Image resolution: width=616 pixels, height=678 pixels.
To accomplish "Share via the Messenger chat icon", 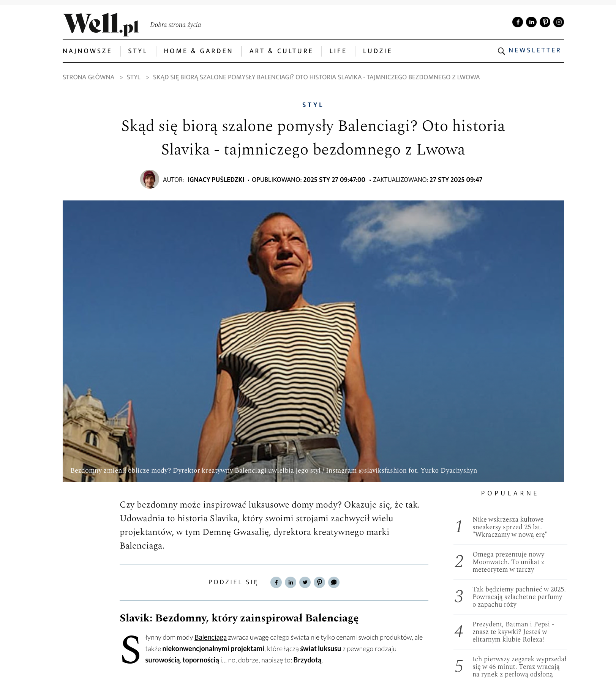I will click(x=334, y=582).
